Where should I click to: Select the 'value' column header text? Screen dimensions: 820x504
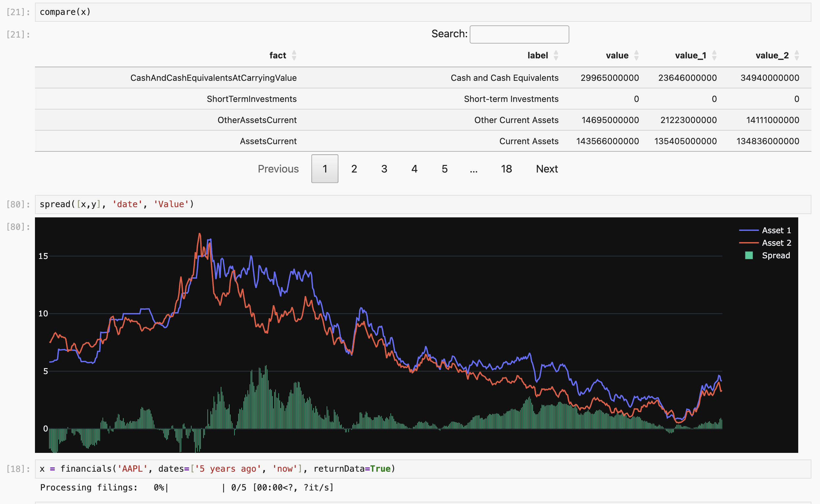(617, 55)
